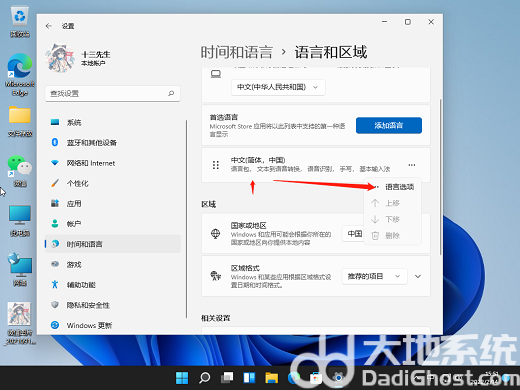
Task: Go back using the settings back arrow
Action: tap(49, 26)
